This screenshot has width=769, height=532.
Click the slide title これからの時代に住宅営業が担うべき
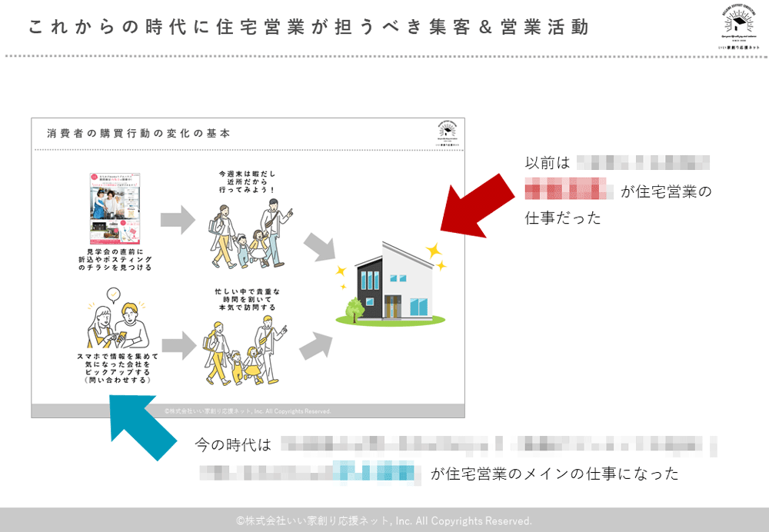(x=309, y=28)
